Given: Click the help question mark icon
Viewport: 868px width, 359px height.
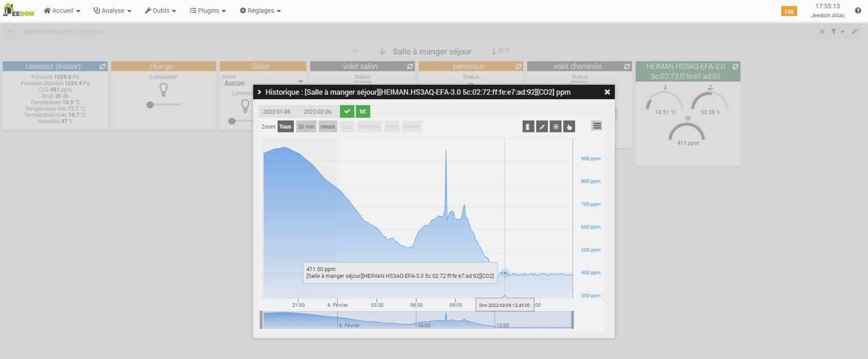Looking at the screenshot, I should click(858, 11).
